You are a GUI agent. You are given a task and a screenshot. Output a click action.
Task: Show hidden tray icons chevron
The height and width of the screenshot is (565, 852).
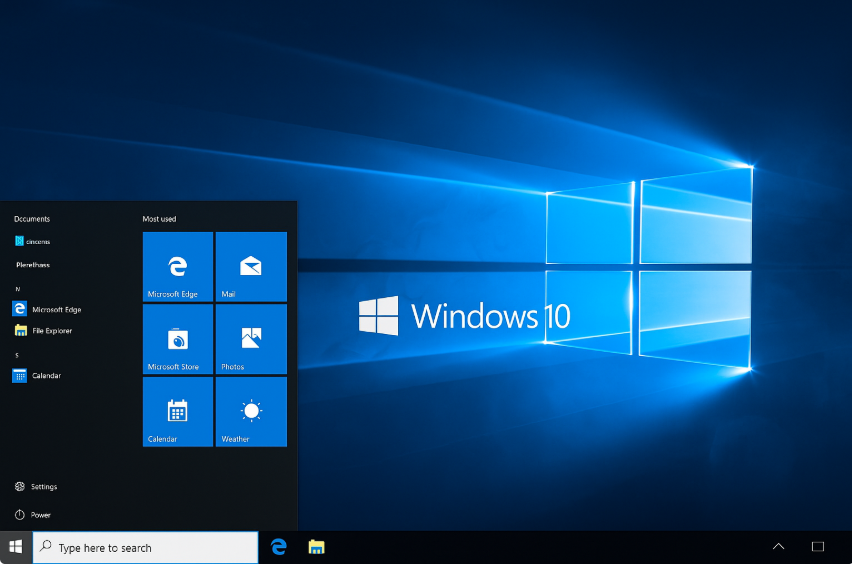(x=778, y=547)
